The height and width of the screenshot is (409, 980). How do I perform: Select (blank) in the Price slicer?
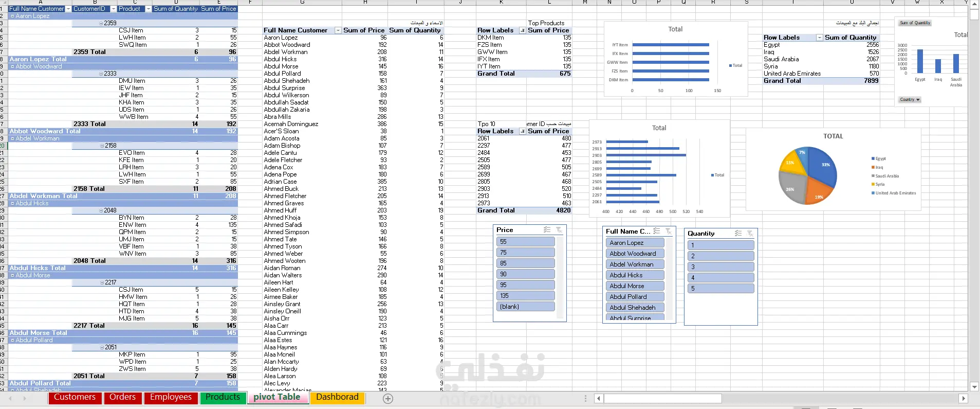click(526, 307)
